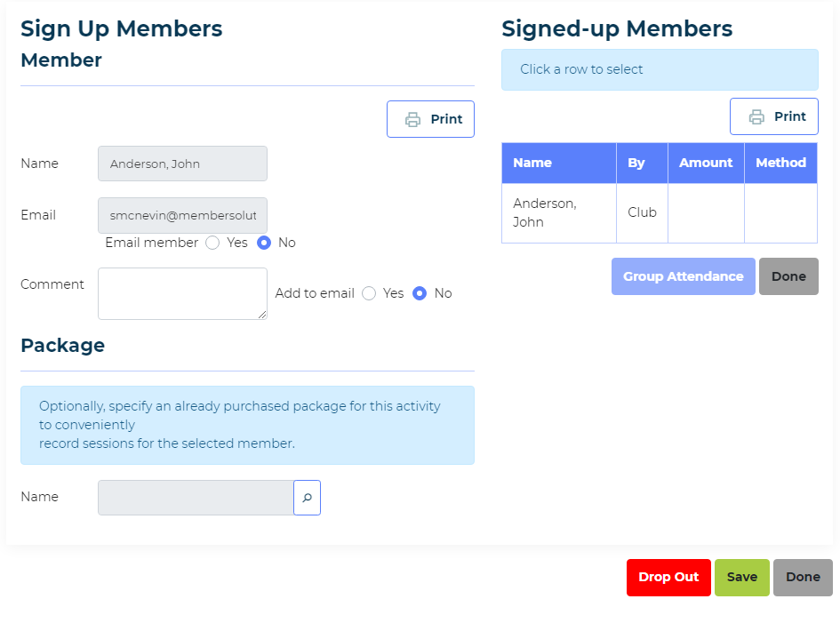Screen dimensions: 840x639
Task: Click the Group Attendance button
Action: point(683,276)
